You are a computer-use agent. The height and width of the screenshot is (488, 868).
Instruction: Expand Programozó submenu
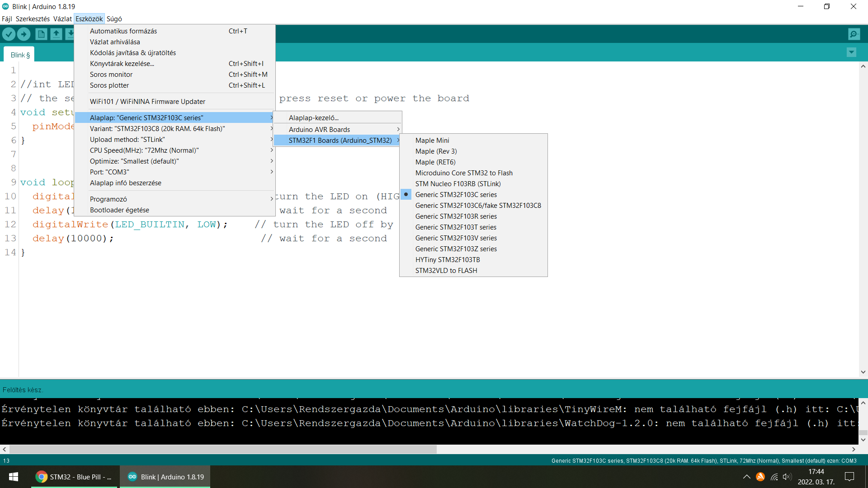click(x=175, y=199)
